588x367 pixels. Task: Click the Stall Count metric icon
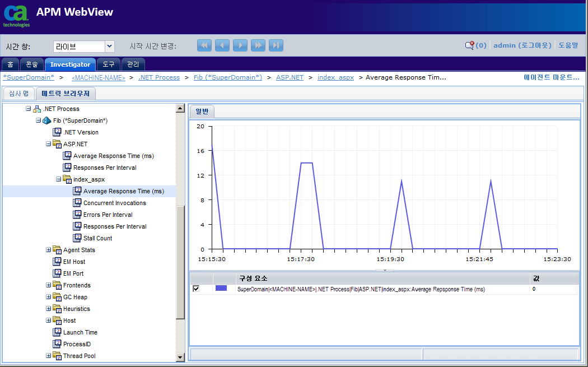77,238
